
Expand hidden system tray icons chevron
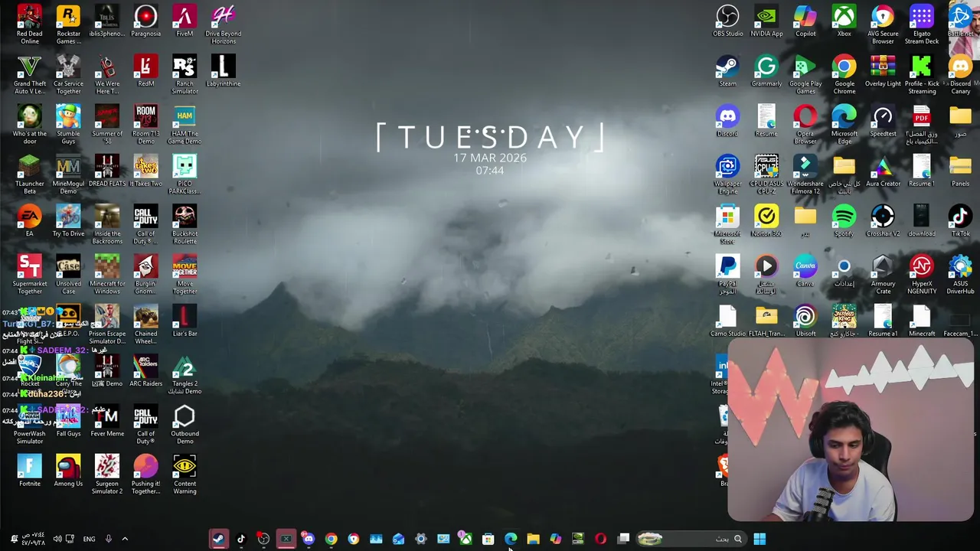coord(125,539)
